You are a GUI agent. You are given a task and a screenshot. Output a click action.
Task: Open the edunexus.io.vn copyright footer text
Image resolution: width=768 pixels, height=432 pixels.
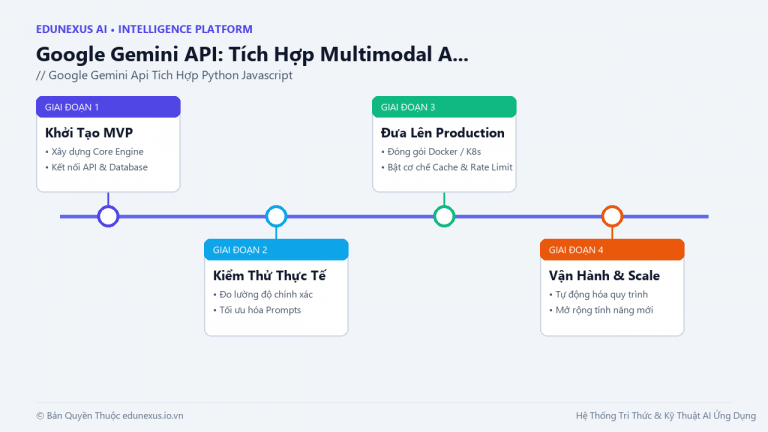coord(110,416)
